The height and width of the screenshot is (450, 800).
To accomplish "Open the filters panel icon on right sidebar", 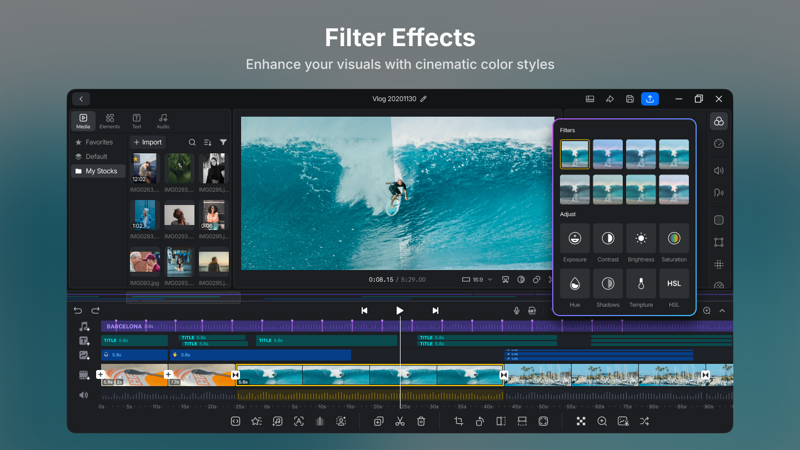I will (718, 121).
